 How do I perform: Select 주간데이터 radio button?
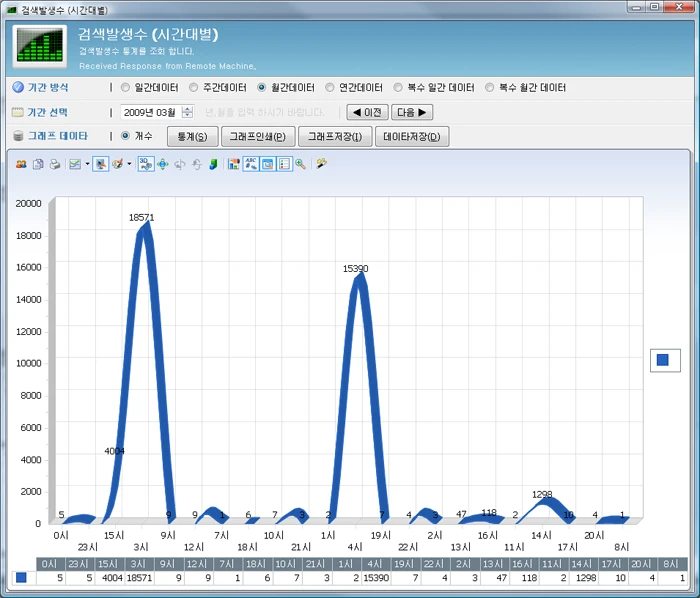pyautogui.click(x=193, y=87)
